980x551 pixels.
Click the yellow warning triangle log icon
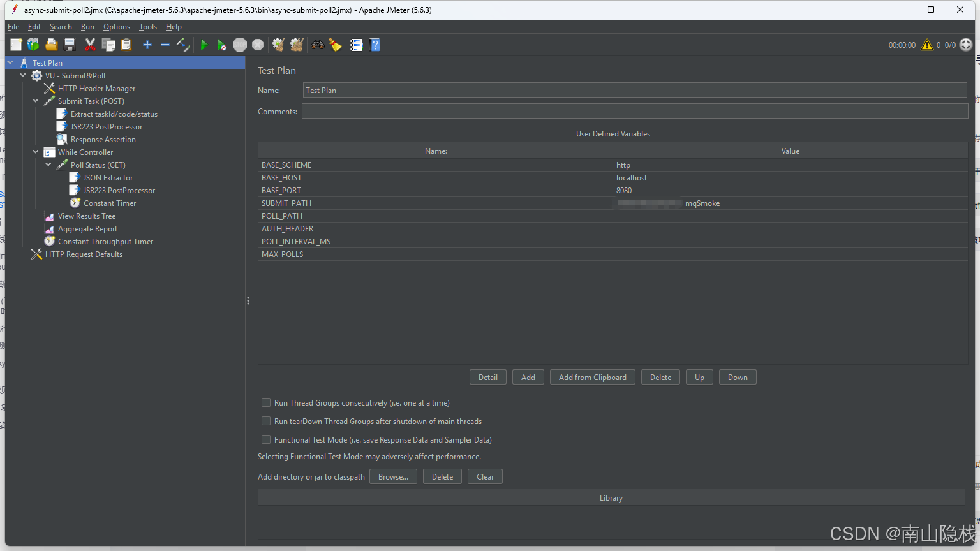coord(927,45)
